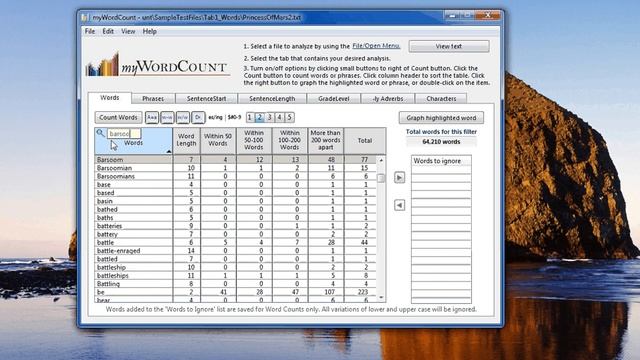This screenshot has height=360, width=640.
Task: Sort by Word Length column header
Action: pos(187,140)
